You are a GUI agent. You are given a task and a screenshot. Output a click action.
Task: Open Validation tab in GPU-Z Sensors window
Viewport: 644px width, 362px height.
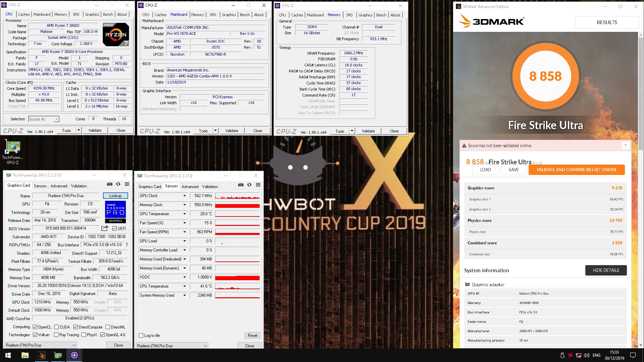coord(210,187)
